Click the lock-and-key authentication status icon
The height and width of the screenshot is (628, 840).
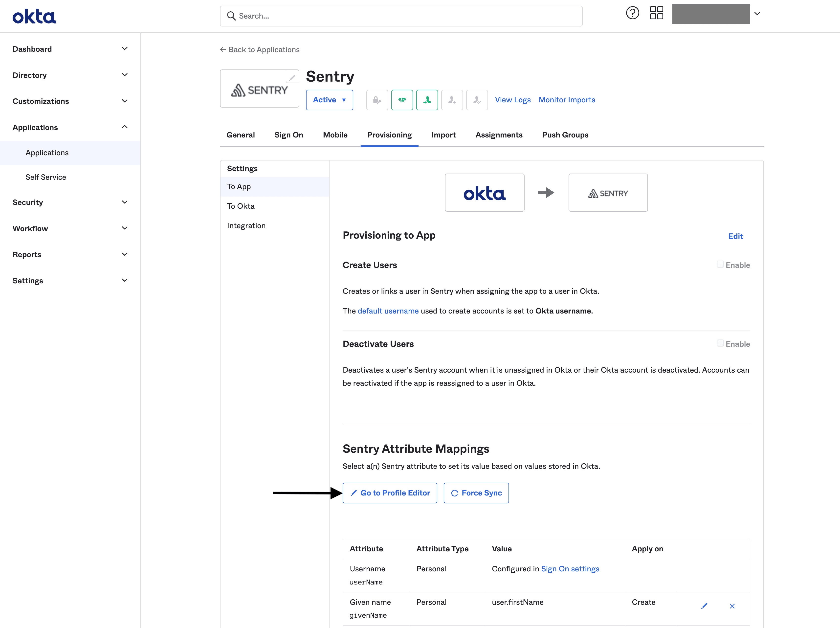click(x=377, y=100)
